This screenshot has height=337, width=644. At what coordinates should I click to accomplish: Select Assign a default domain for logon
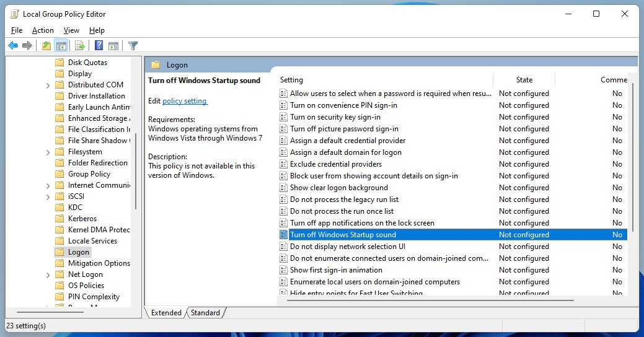346,152
